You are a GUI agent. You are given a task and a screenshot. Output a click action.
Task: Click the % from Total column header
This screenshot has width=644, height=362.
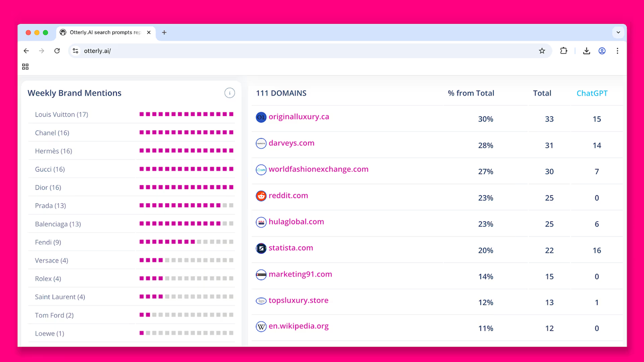471,93
